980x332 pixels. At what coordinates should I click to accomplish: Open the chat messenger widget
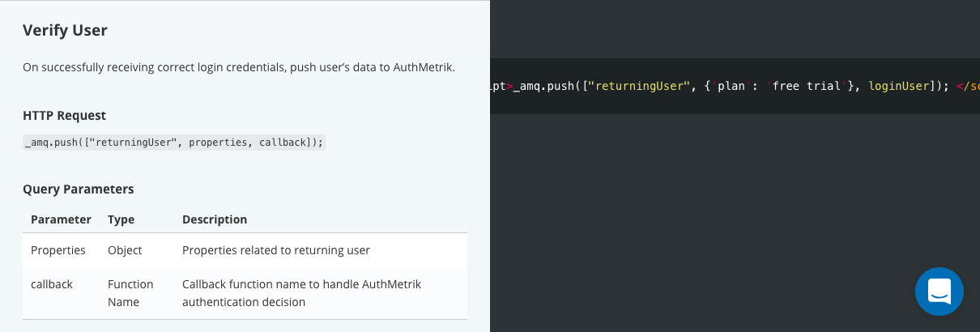939,291
